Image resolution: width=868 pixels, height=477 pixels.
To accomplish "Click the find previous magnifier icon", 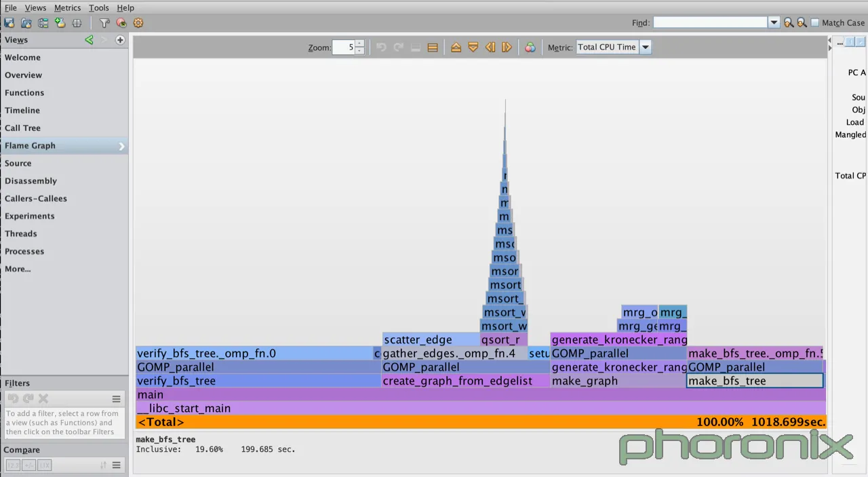I will click(789, 22).
